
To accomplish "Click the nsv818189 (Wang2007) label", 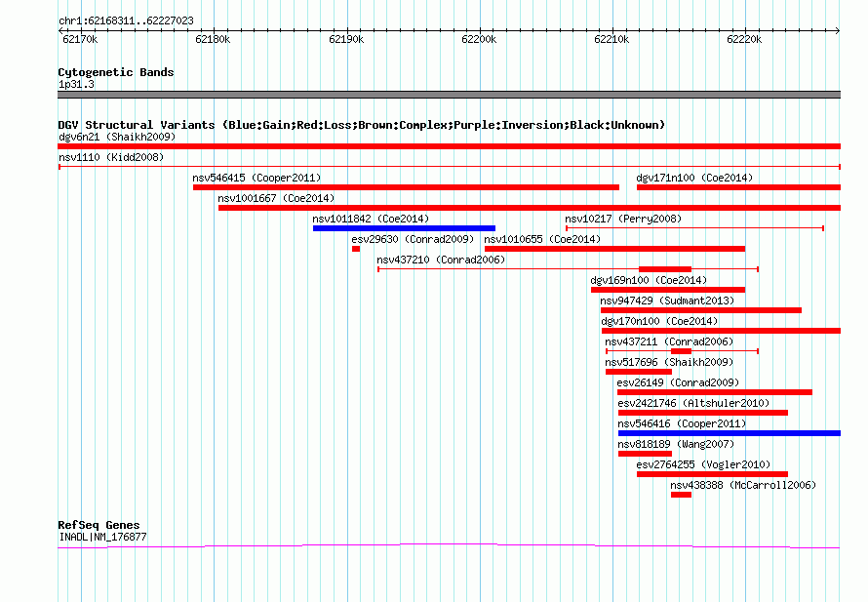I will click(676, 444).
